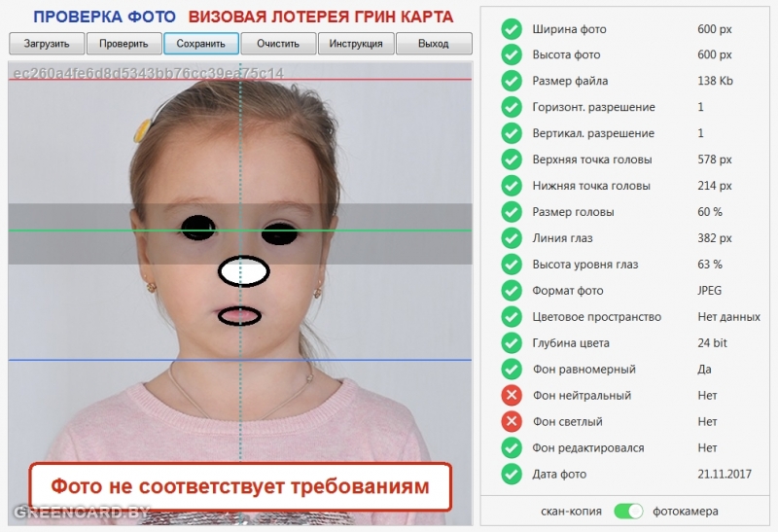Click check icon beside Вертикал. разрешение

coord(512,133)
